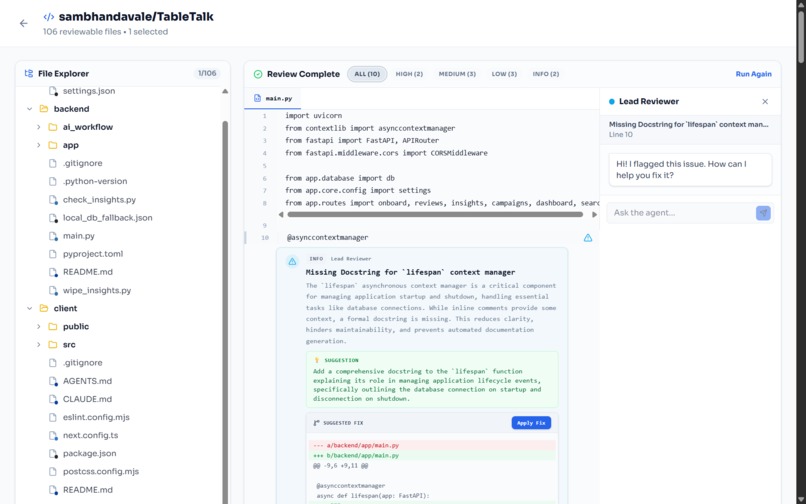Click the page vertical scrollbar thumb
The image size is (806, 504).
[x=801, y=36]
